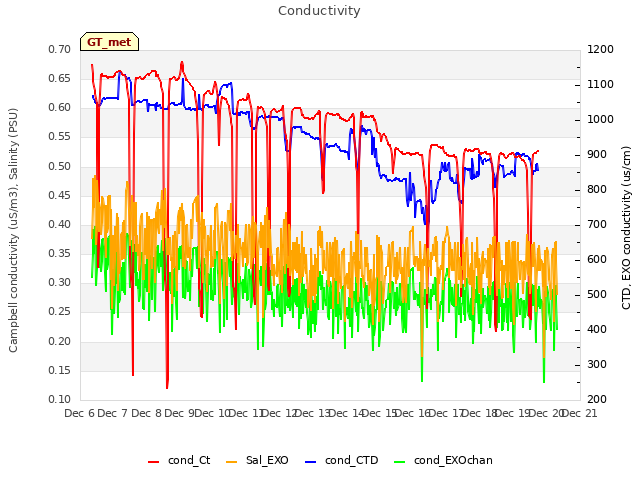Click the 0.10 left axis value
Viewport: 640px width, 480px height.
[60, 399]
